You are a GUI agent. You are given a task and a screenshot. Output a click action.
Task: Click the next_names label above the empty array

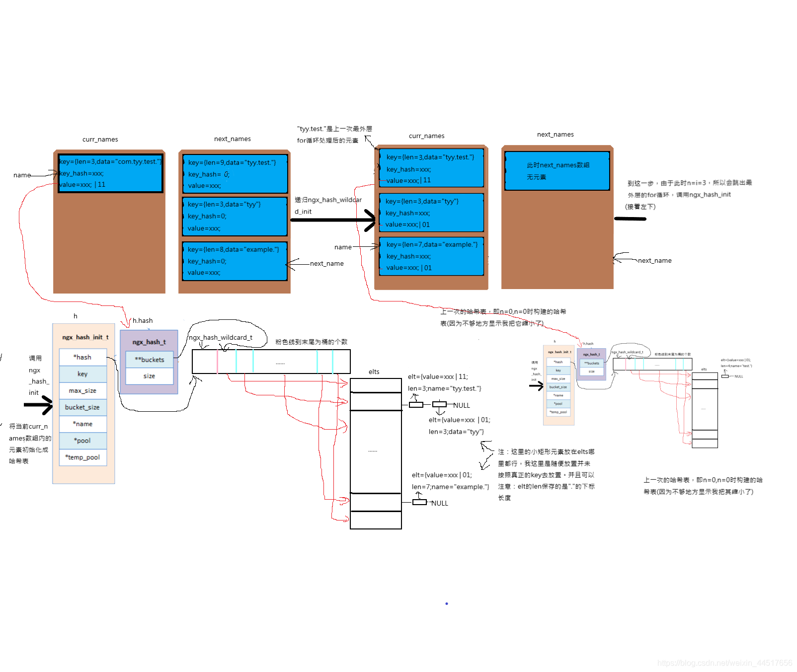555,135
